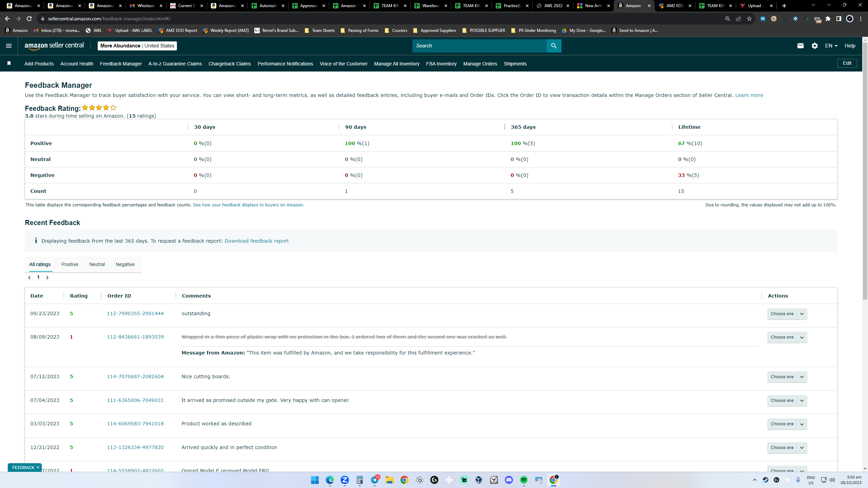Click the bookmark flag icon in nav bar
The width and height of the screenshot is (868, 488).
coord(9,63)
